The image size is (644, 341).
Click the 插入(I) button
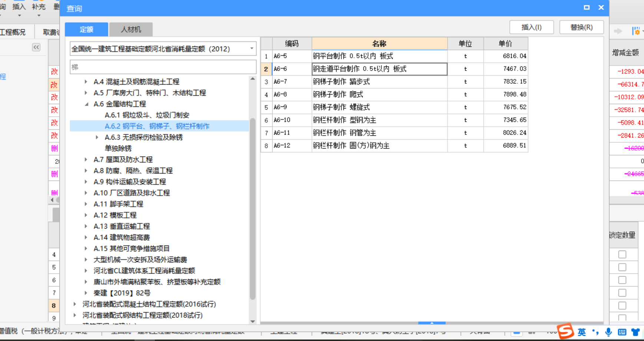tap(532, 27)
